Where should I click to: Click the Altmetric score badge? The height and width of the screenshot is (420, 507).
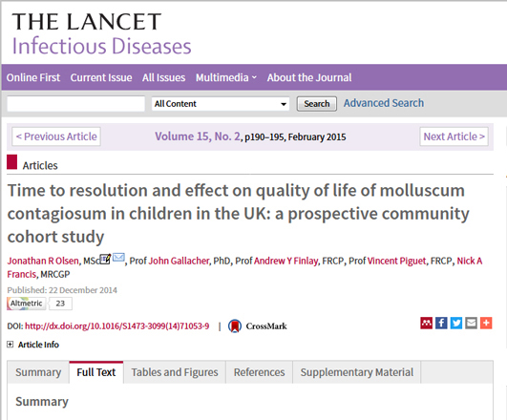pos(39,304)
